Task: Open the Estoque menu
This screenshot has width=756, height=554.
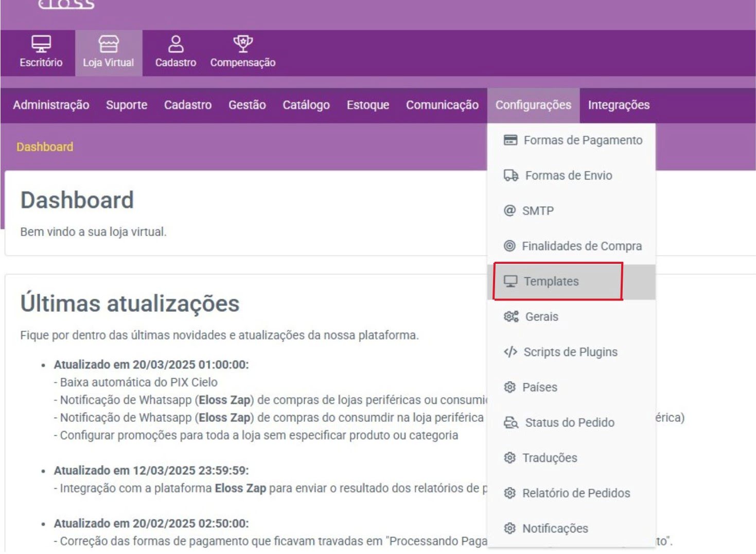Action: point(368,105)
